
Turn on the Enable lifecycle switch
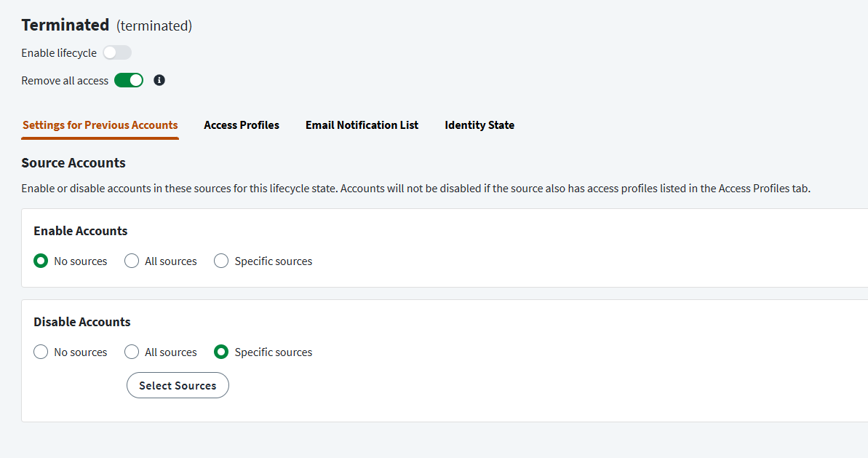(117, 52)
